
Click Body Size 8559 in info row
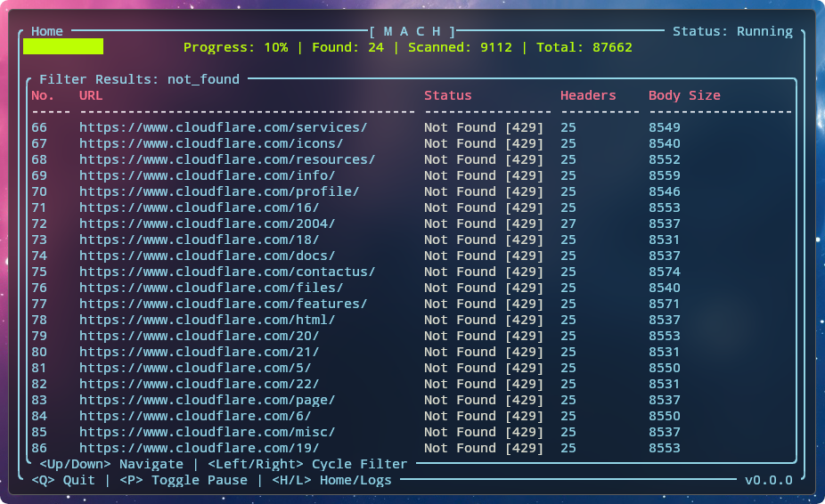point(665,175)
